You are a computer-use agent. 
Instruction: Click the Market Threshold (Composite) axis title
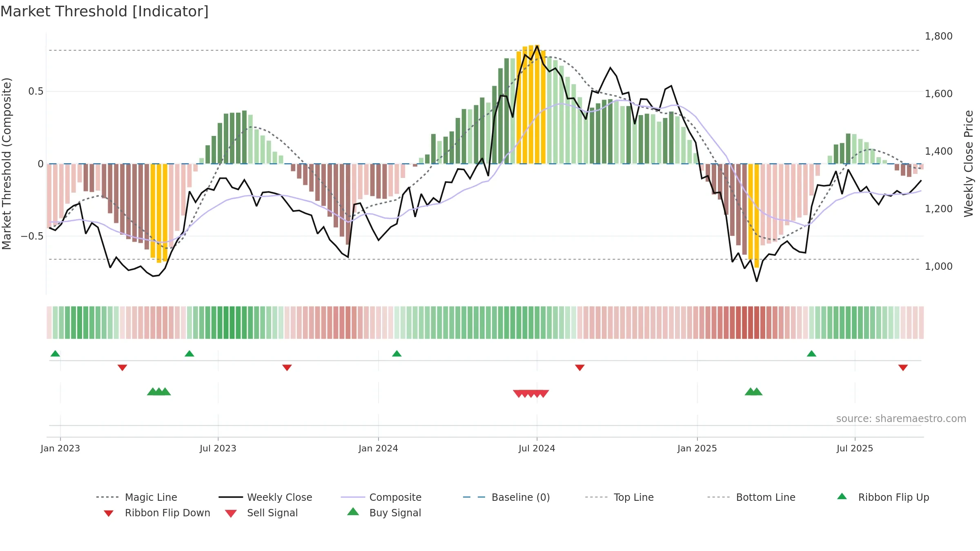tap(7, 164)
